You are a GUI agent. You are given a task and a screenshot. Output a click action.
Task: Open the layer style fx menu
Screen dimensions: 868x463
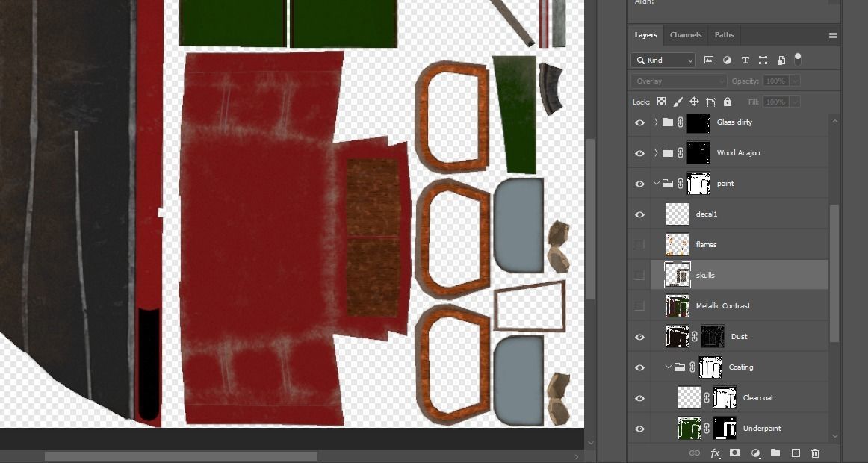point(715,453)
